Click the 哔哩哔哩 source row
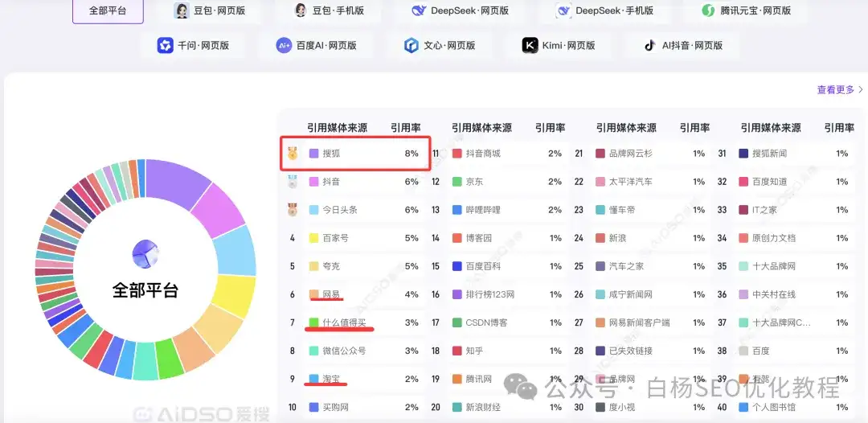 (x=497, y=210)
